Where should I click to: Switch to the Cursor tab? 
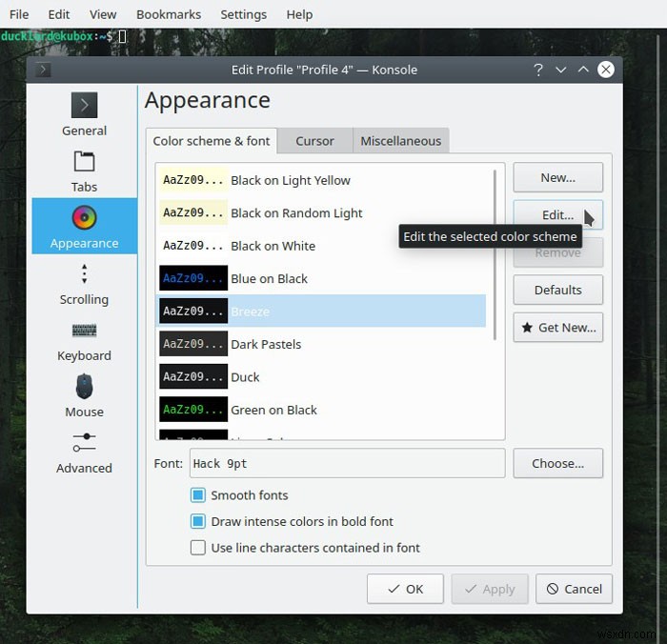coord(314,141)
